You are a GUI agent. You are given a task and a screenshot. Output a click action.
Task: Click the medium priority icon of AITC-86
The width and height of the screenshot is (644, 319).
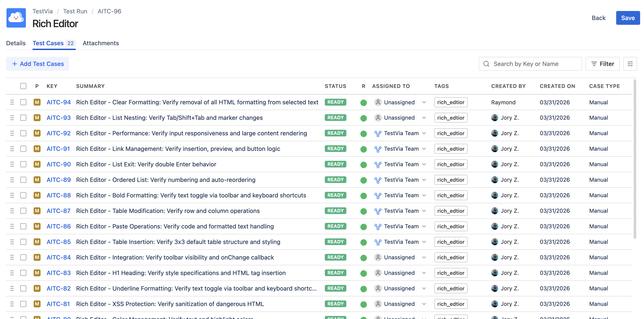pyautogui.click(x=37, y=226)
